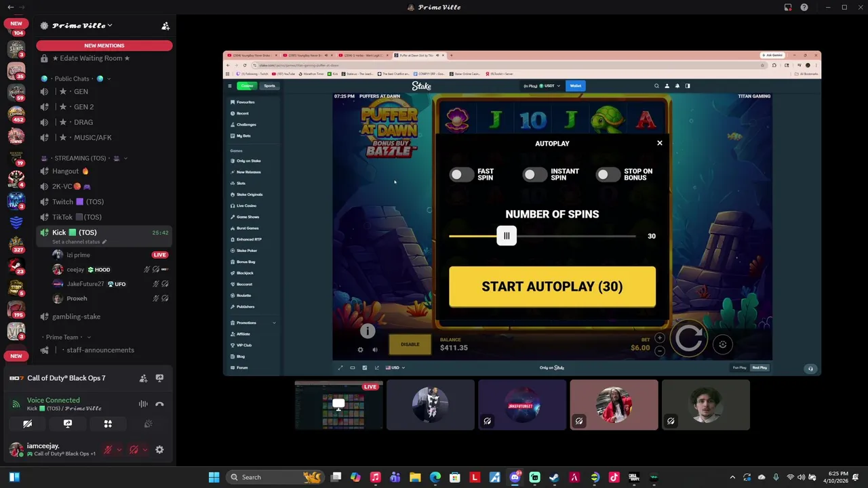Toggle the Fast Spin switch

pos(461,175)
